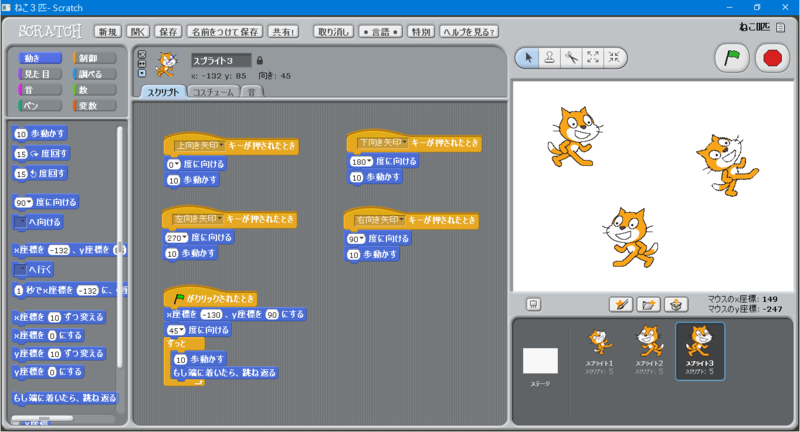The height and width of the screenshot is (432, 800).
Task: Click the 開く open button
Action: coord(138,32)
